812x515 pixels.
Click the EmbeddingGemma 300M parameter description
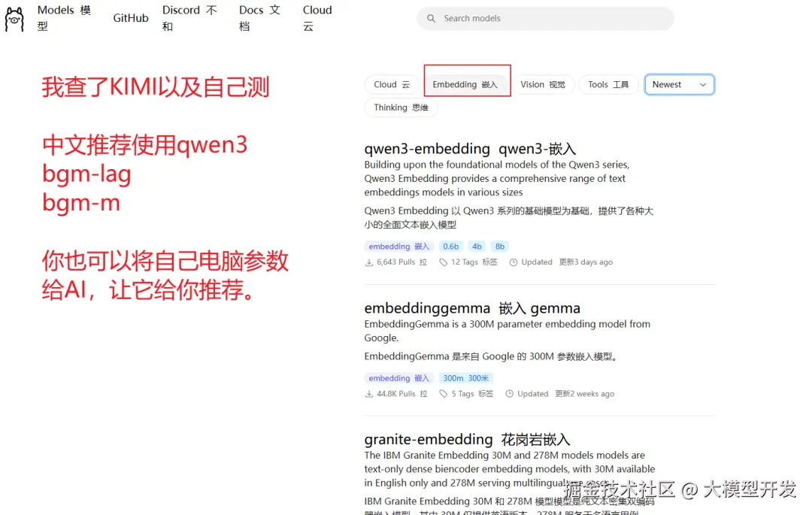tap(507, 332)
